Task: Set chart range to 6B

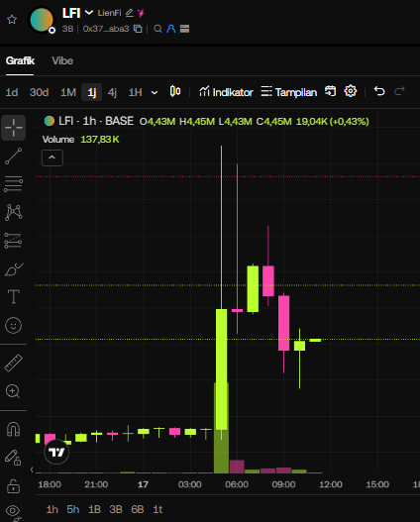Action: [x=138, y=509]
